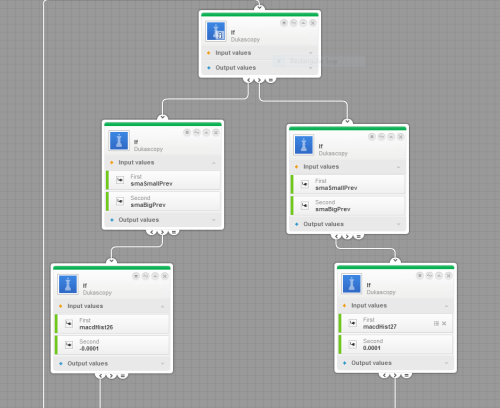This screenshot has width=500, height=408.
Task: Click the list icon in the macdHist27 row
Action: (436, 323)
